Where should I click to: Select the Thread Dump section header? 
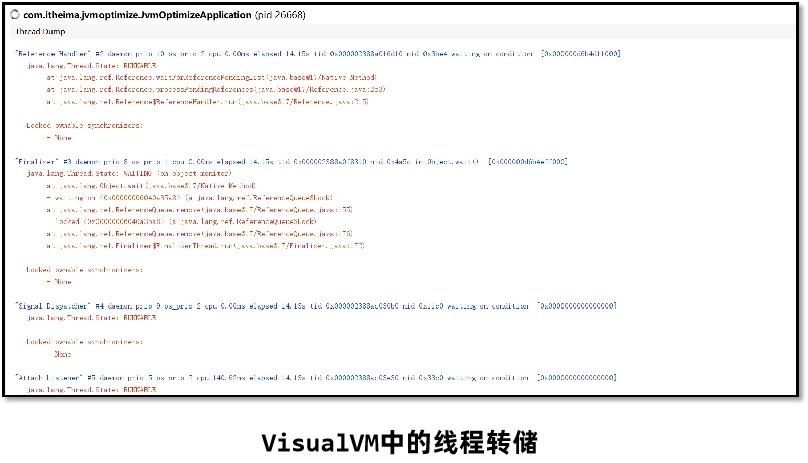point(40,31)
